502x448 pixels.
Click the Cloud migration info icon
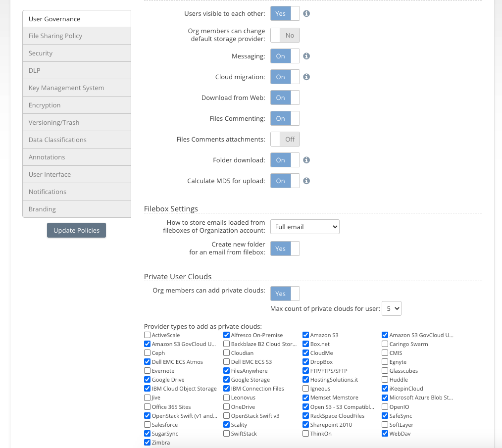coord(306,77)
